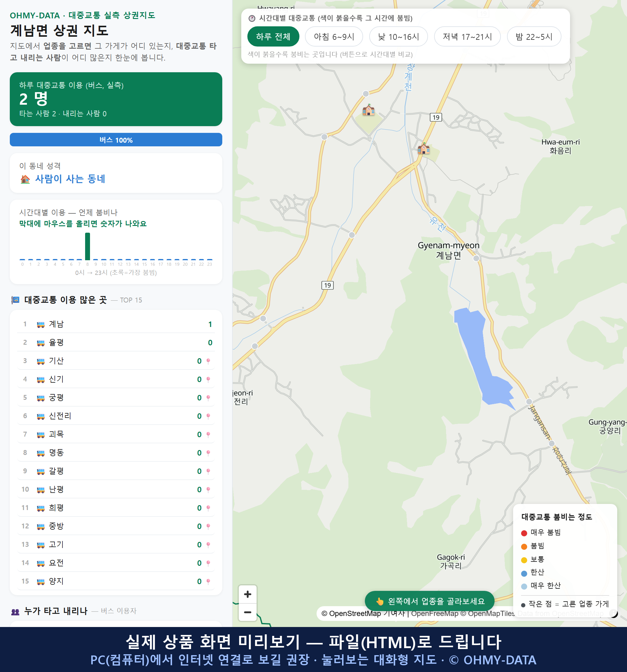
Task: Click the 계남면 상권 지도 title
Action: (x=59, y=30)
